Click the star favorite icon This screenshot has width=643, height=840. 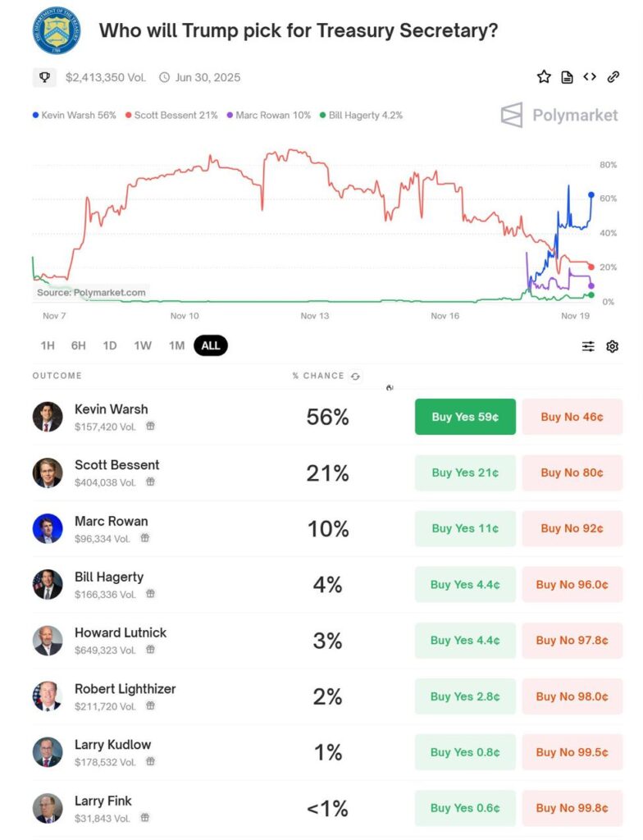pyautogui.click(x=544, y=76)
